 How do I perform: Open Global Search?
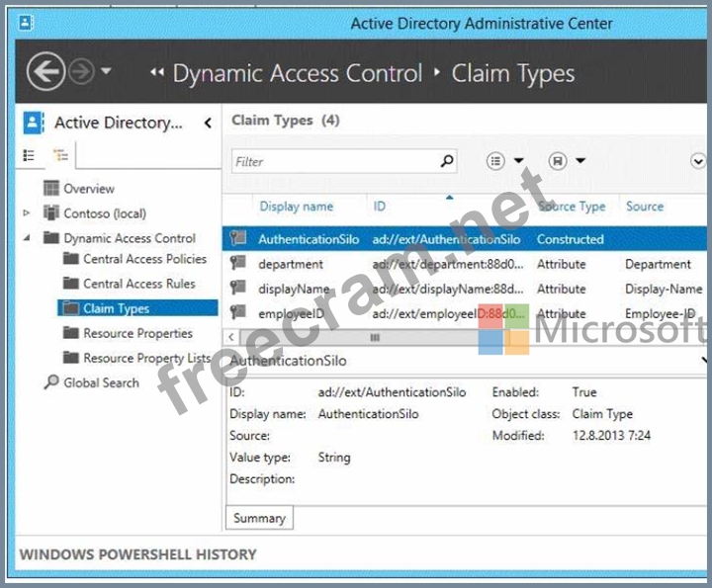click(x=101, y=382)
